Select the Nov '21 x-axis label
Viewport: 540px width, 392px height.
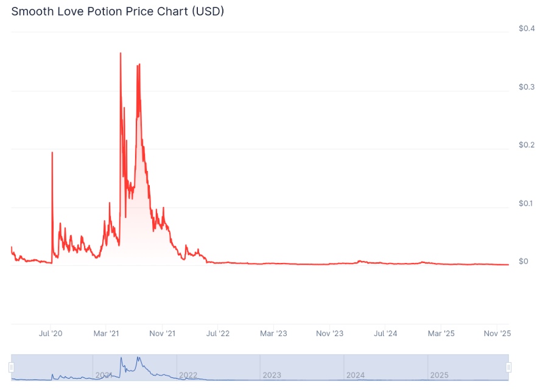point(162,334)
